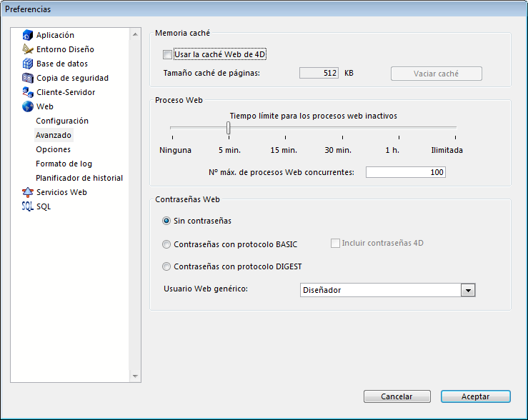
Task: Click the inactive web process timeout slider handle
Action: [x=228, y=128]
